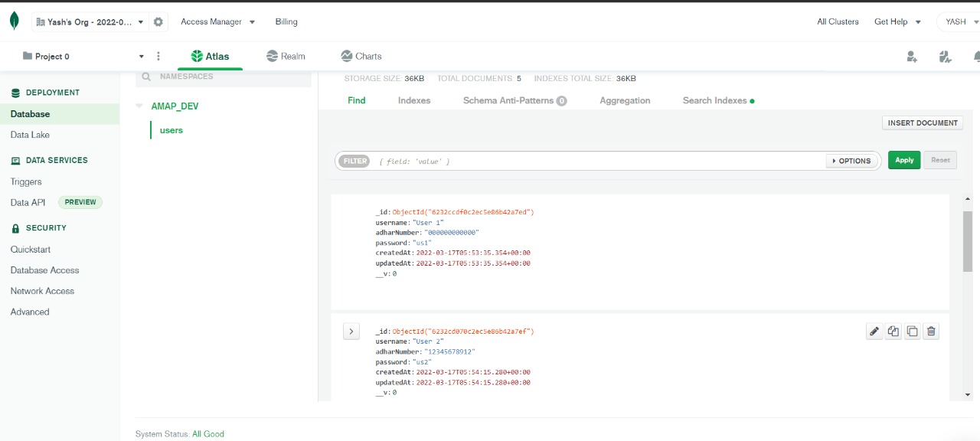Click password value us1

pos(422,243)
